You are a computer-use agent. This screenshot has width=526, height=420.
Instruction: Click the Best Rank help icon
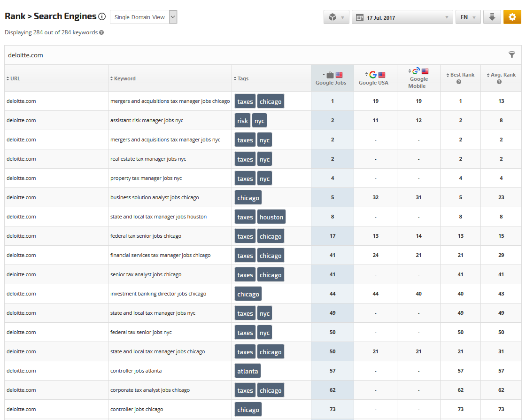click(x=459, y=82)
